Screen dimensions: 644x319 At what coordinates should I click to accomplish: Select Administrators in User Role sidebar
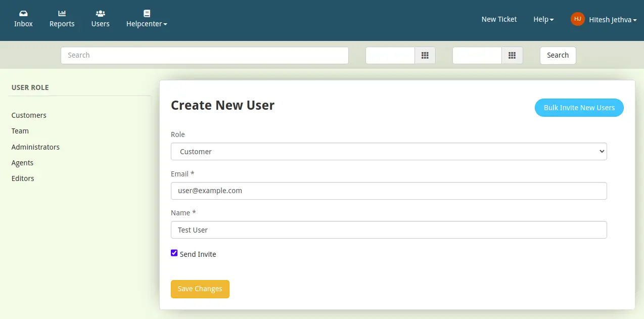click(x=35, y=147)
